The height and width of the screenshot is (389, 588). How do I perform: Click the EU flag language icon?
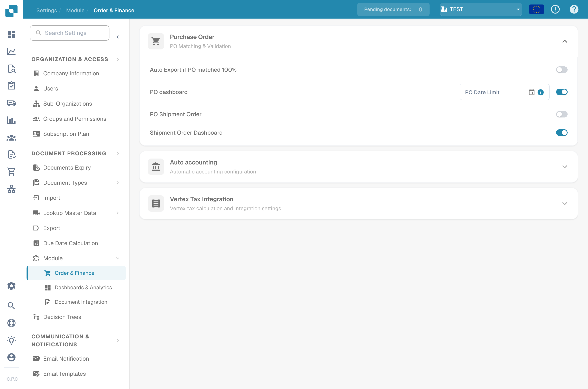point(536,9)
